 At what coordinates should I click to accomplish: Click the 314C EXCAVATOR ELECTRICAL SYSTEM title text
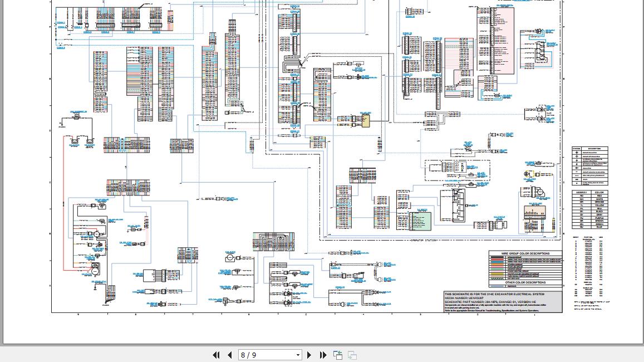click(495, 293)
